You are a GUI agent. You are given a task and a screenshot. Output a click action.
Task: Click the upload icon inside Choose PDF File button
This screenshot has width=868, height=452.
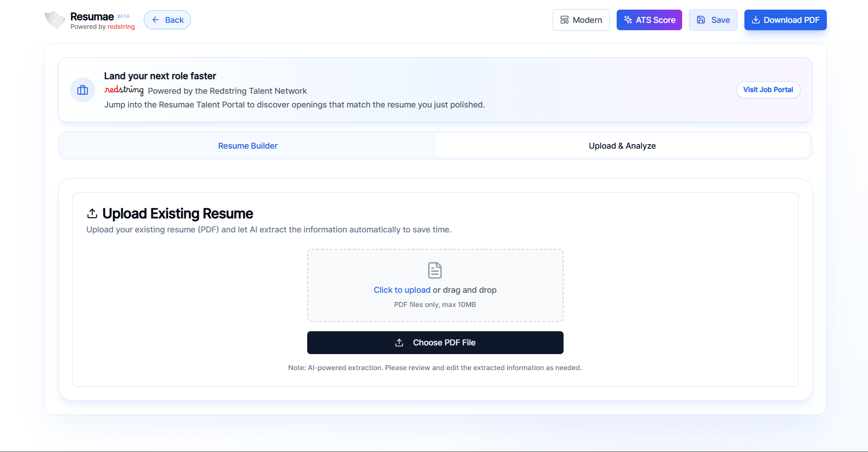[x=399, y=342]
